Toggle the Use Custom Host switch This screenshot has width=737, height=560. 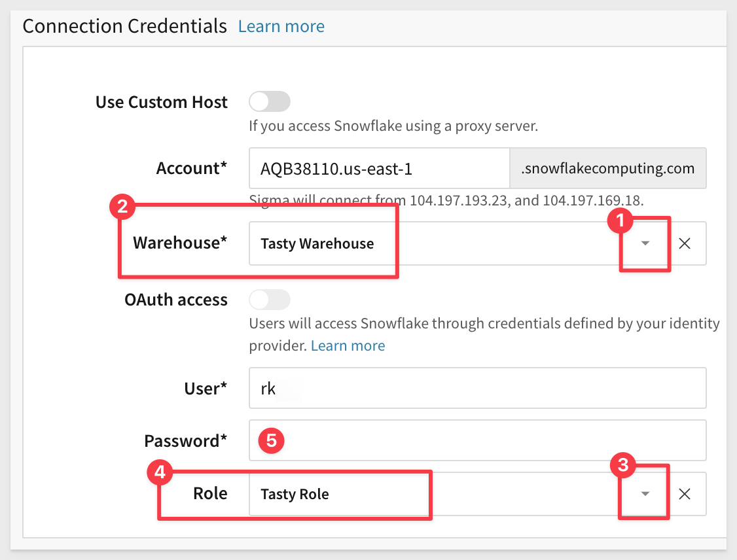[x=269, y=102]
